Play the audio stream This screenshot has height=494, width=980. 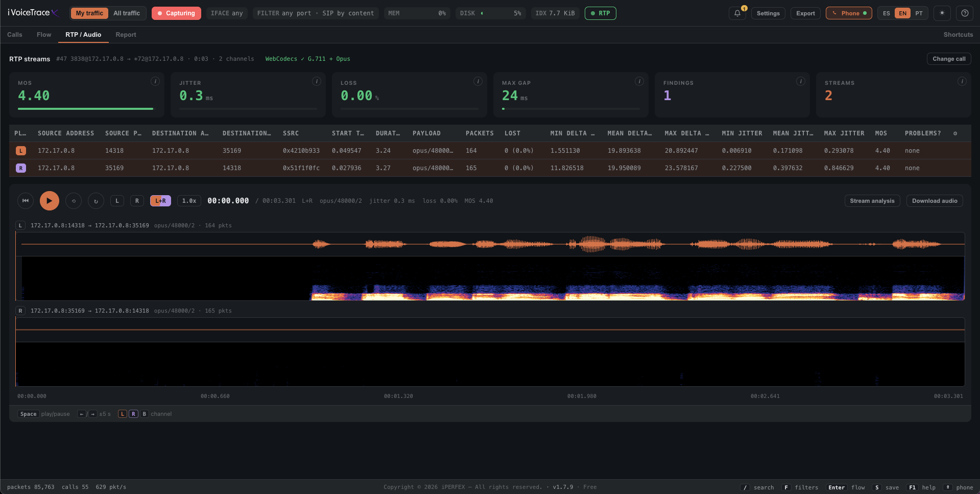[x=50, y=201]
